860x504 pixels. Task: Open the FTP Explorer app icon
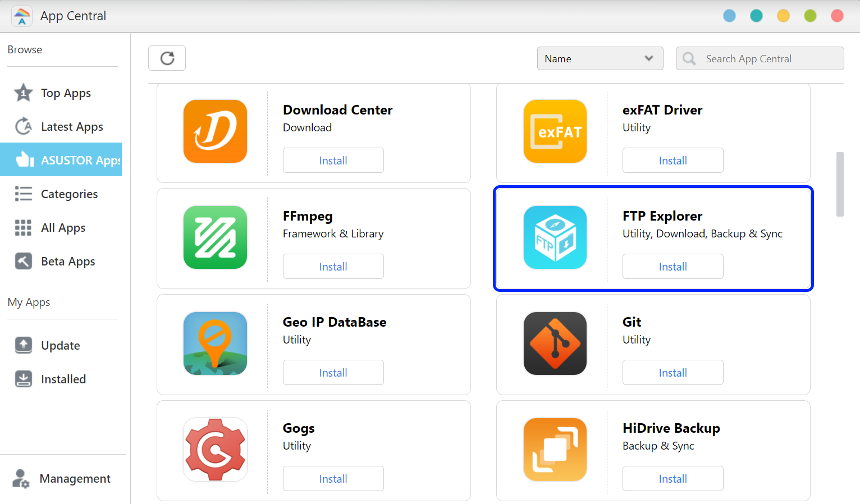point(555,237)
